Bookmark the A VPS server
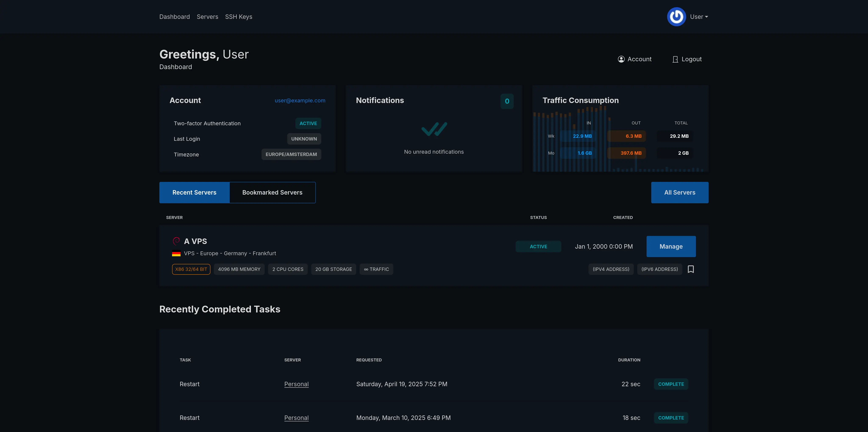The height and width of the screenshot is (432, 868). pyautogui.click(x=691, y=269)
